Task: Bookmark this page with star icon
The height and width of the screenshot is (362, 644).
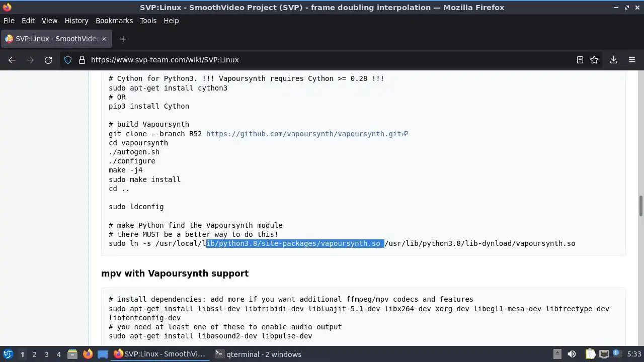Action: pyautogui.click(x=594, y=60)
